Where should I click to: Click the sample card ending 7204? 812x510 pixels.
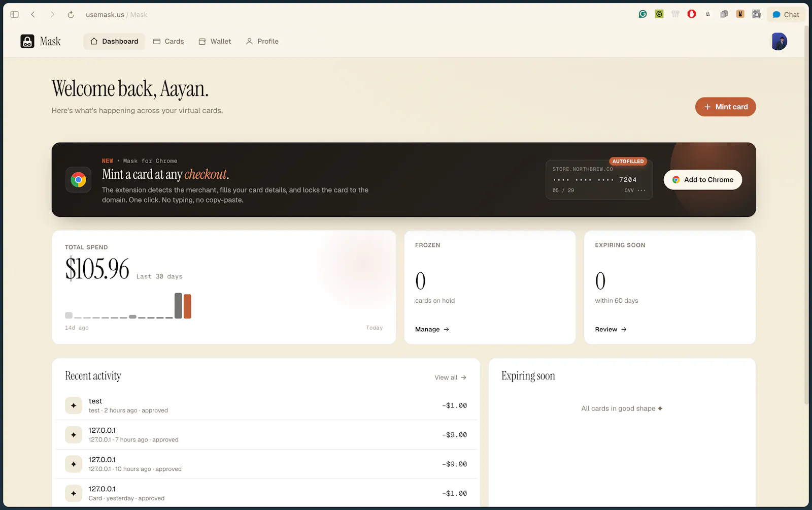tap(599, 180)
